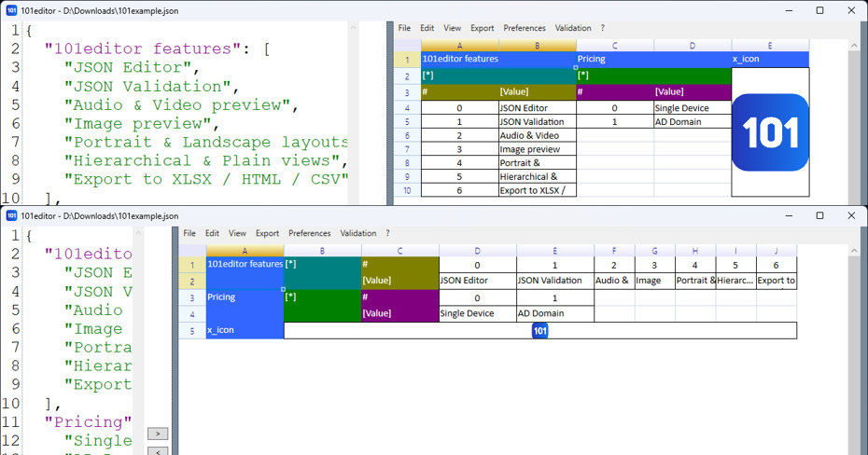The image size is (868, 455).
Task: Select 'Audio & Video' cell in top grid
Action: tap(537, 135)
